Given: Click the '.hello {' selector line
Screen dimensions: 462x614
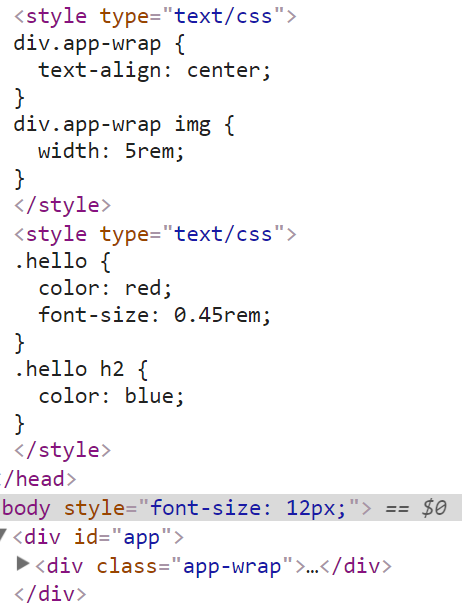Looking at the screenshot, I should pos(63,261).
